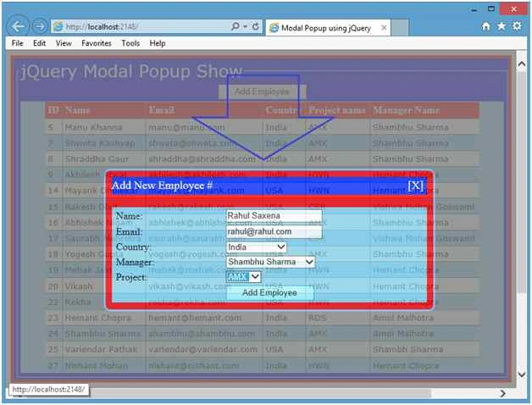The image size is (532, 405).
Task: Click the 'Add New Employee #' popup title
Action: click(x=162, y=186)
